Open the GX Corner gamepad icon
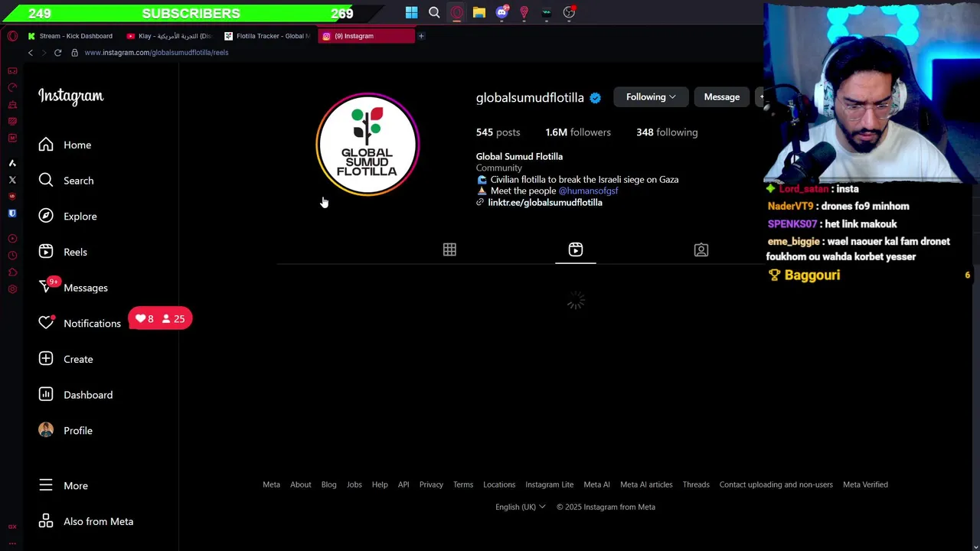Image resolution: width=980 pixels, height=551 pixels. pyautogui.click(x=12, y=70)
